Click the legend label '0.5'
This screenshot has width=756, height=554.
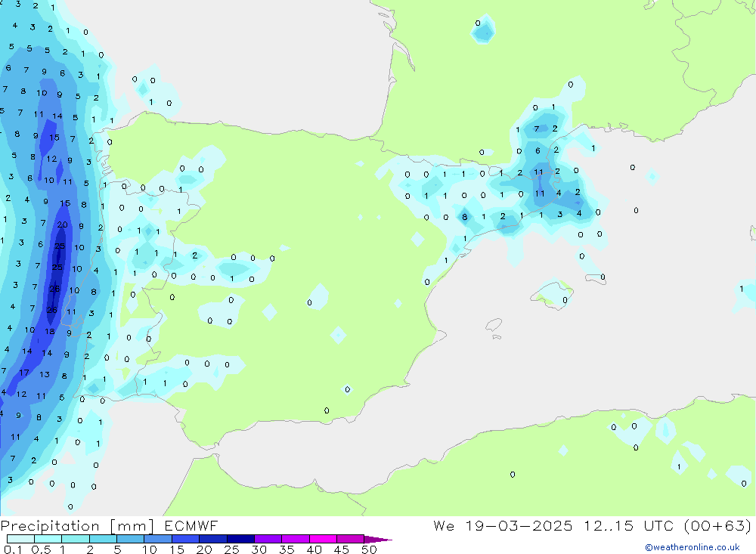pyautogui.click(x=41, y=549)
